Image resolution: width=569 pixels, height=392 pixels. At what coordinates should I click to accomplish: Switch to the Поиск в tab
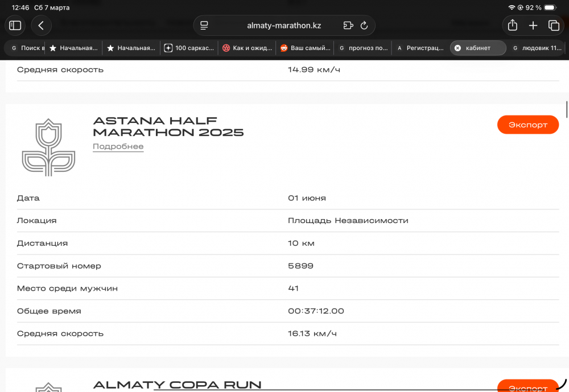[27, 48]
